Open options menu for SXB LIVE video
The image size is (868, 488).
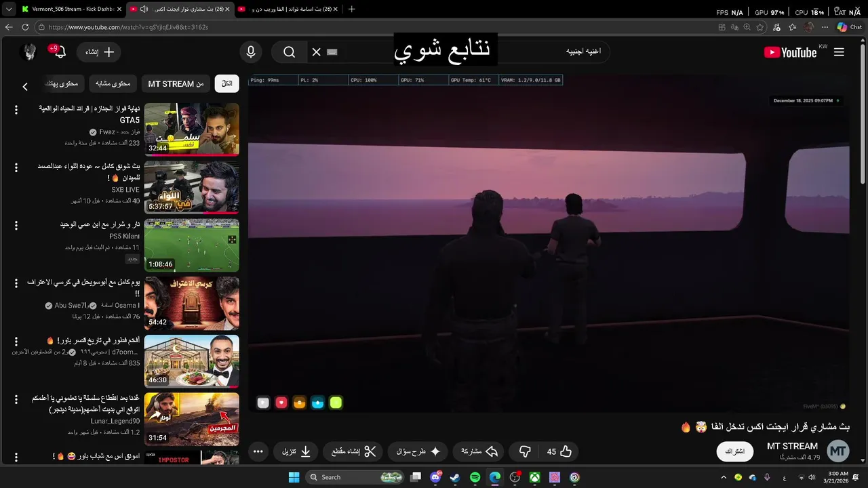click(16, 167)
